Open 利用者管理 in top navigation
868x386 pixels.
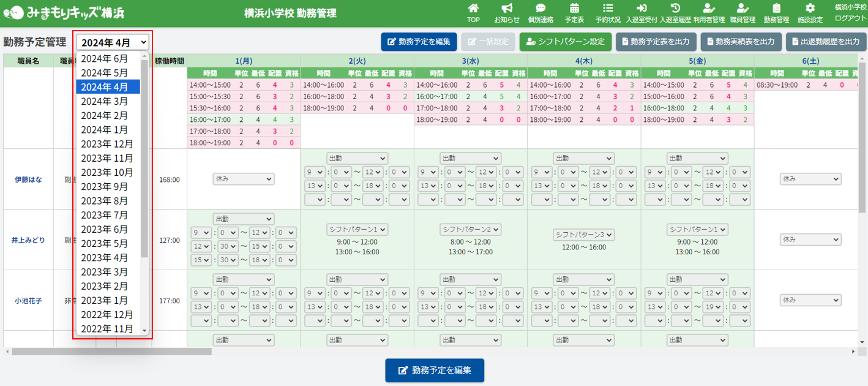(709, 13)
